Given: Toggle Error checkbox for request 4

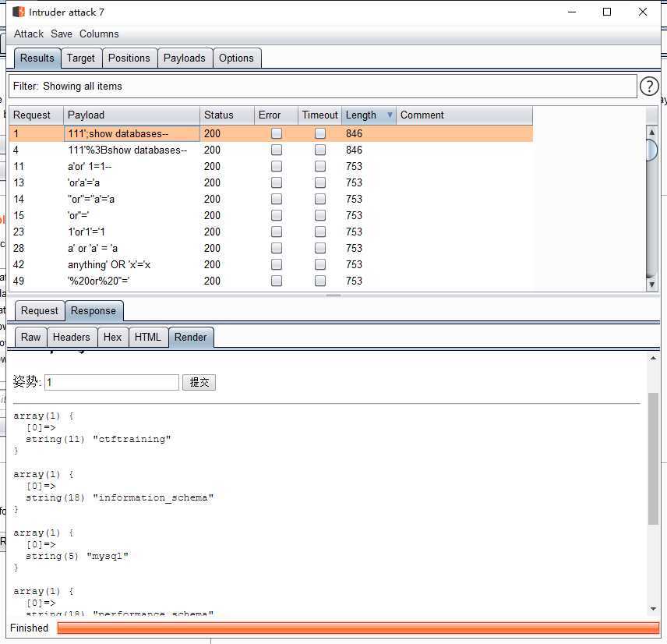Looking at the screenshot, I should [x=277, y=150].
